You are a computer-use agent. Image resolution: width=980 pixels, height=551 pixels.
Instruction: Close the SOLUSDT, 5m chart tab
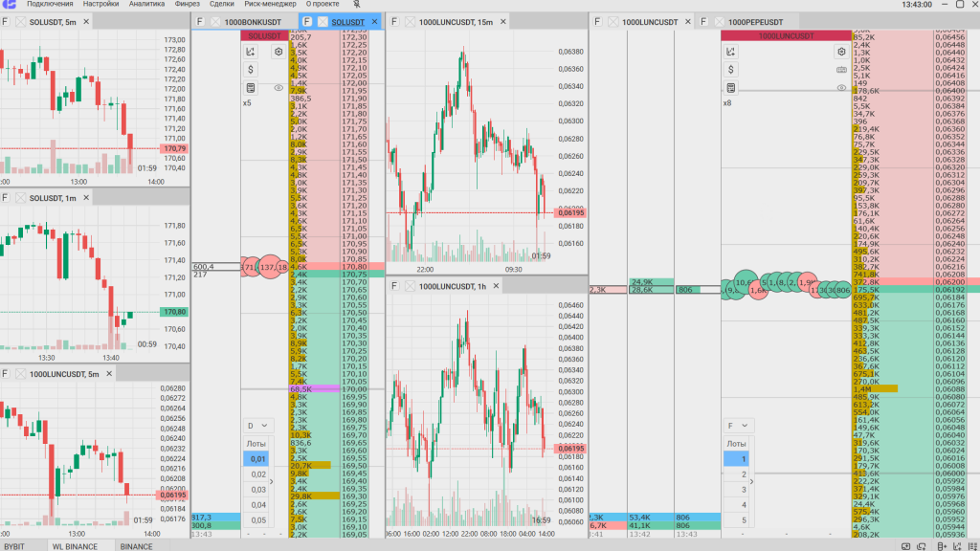[x=86, y=22]
